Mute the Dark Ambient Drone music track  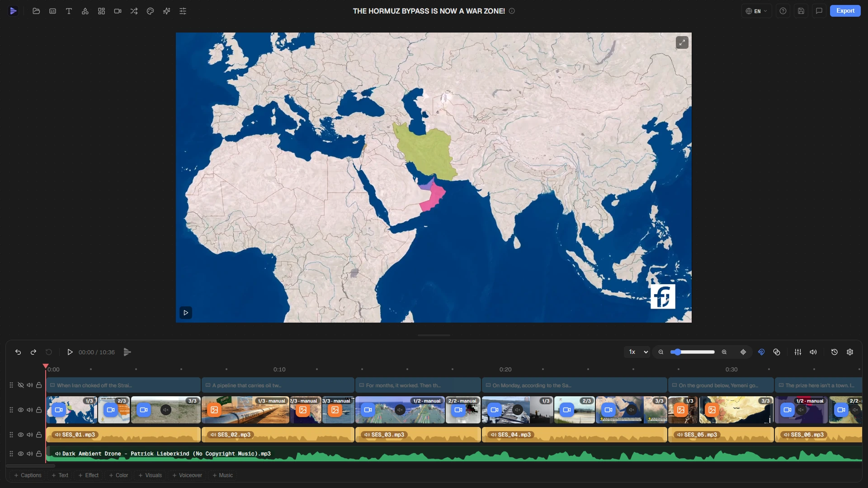(30, 454)
